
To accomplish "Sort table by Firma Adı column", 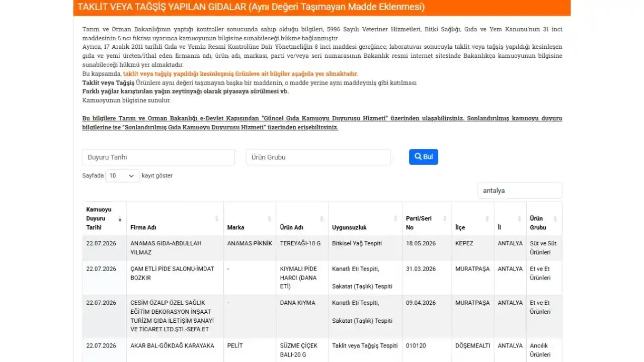I will point(217,219).
